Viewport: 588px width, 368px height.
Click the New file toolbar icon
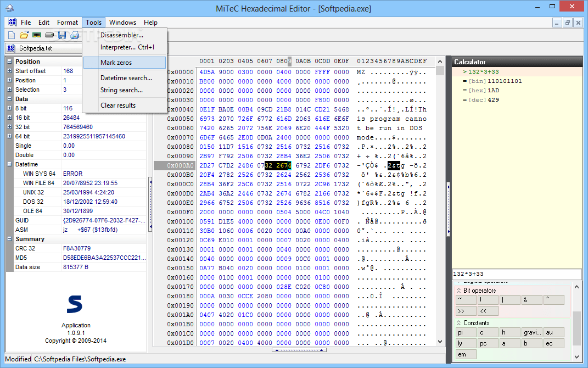(12, 35)
